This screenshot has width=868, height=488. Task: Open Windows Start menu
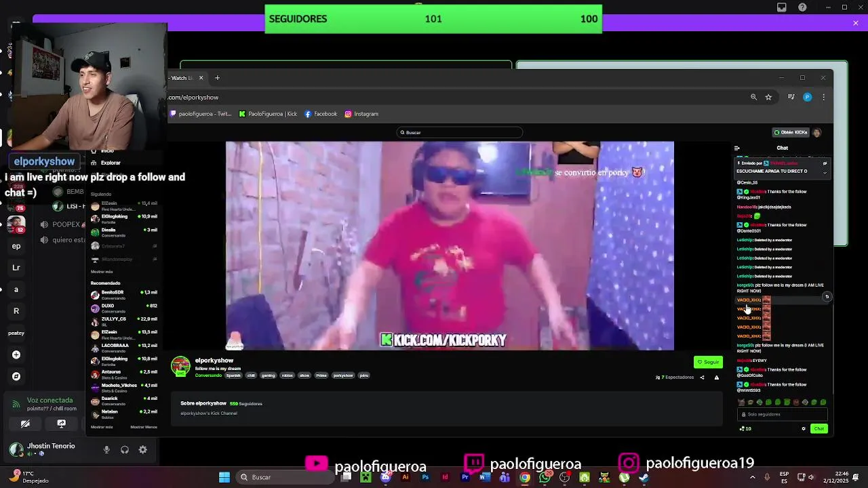224,477
